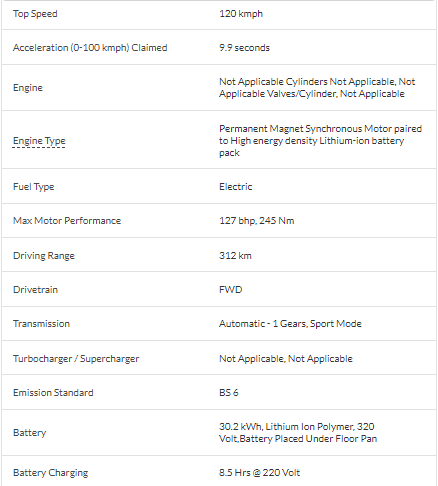Click the 312 km range value
438x486 pixels.
click(235, 256)
